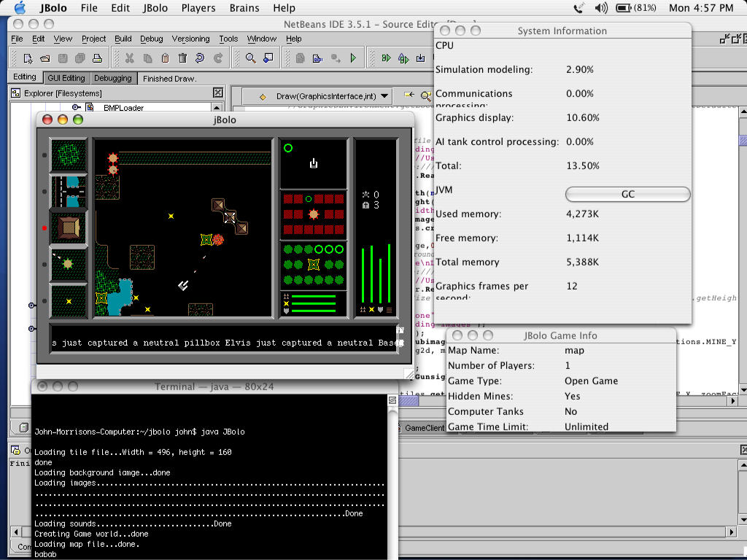Click the Print icon in NetBeans toolbar
This screenshot has height=560, width=747.
(98, 58)
